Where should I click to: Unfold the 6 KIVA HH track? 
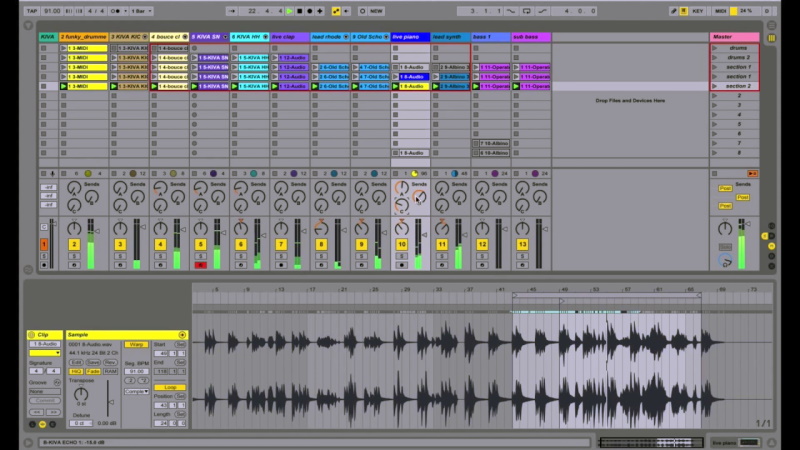266,37
